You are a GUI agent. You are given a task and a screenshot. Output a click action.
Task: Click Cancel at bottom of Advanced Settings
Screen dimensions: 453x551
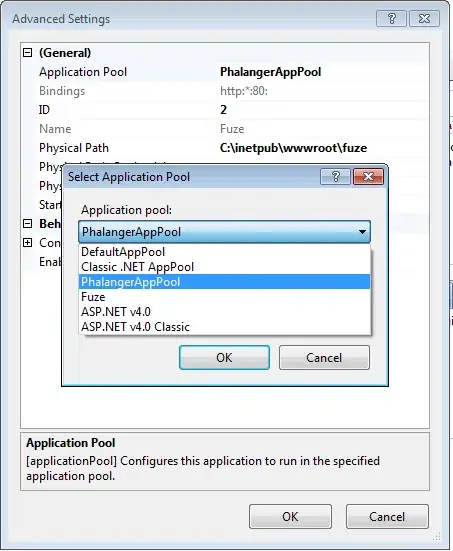click(387, 517)
